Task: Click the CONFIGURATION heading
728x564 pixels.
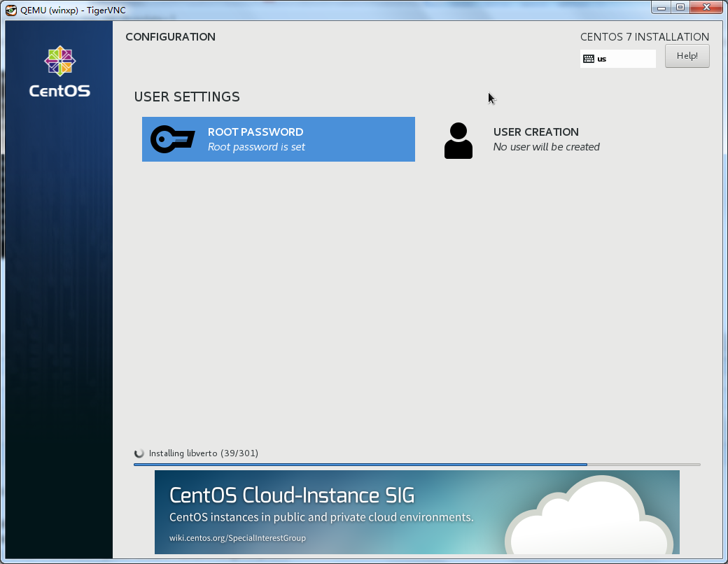Action: pyautogui.click(x=170, y=36)
